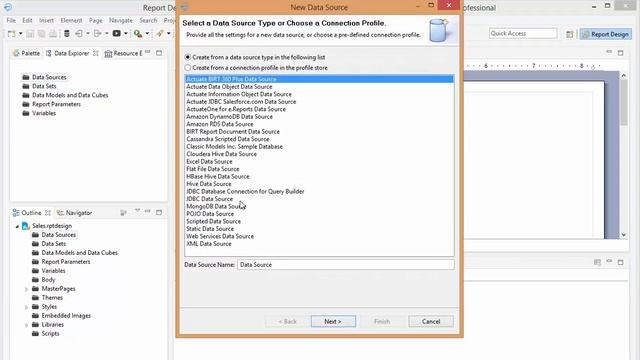The width and height of the screenshot is (640, 360).
Task: Open the Element menu
Action: pos(71,20)
